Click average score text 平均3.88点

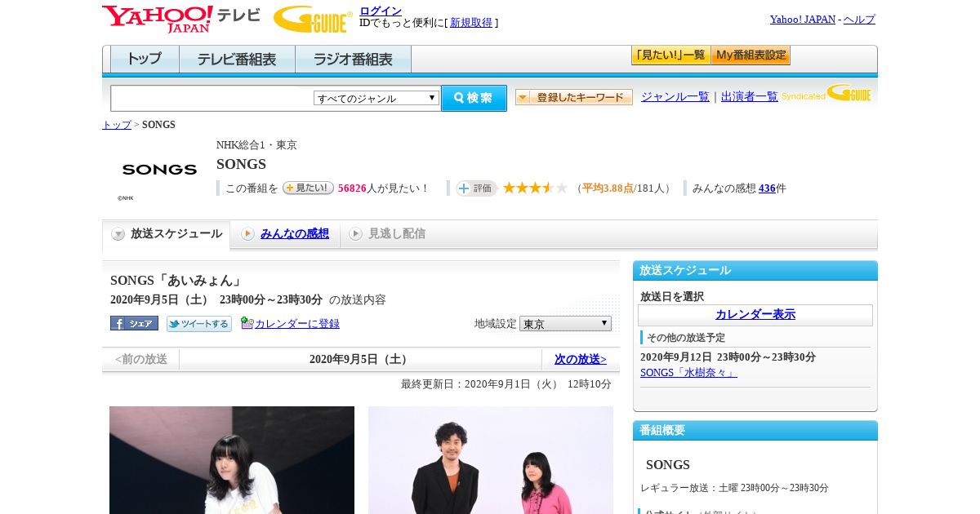click(x=608, y=188)
